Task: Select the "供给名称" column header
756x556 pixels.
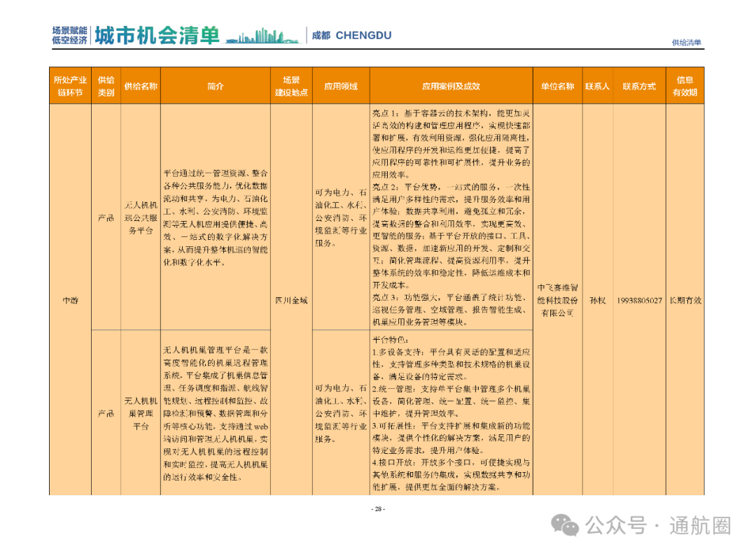Action: [141, 86]
